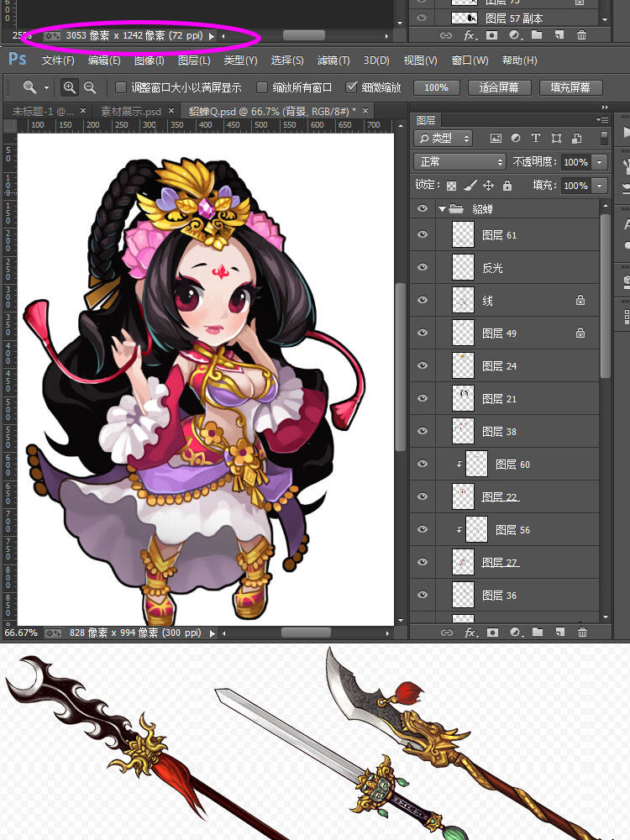Open the 类型 layer filter dropdown
The height and width of the screenshot is (840, 630).
coord(443,139)
